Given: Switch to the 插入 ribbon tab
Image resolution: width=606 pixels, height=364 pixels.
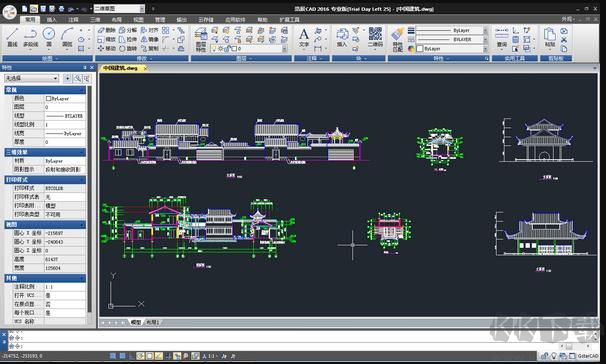Looking at the screenshot, I should click(51, 19).
